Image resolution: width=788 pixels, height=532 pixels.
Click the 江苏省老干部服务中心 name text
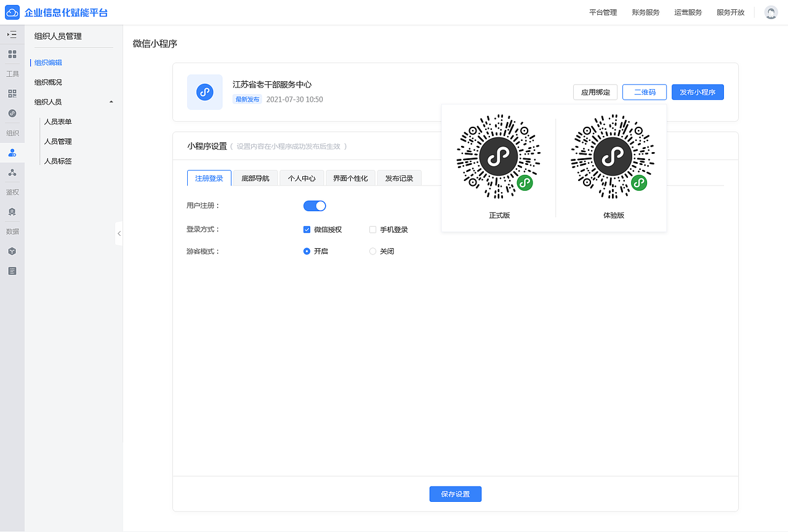272,84
